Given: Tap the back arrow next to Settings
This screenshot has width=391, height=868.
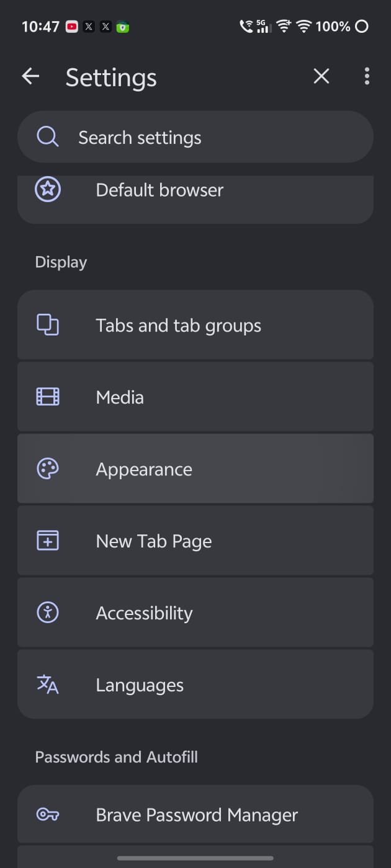Looking at the screenshot, I should (x=30, y=76).
